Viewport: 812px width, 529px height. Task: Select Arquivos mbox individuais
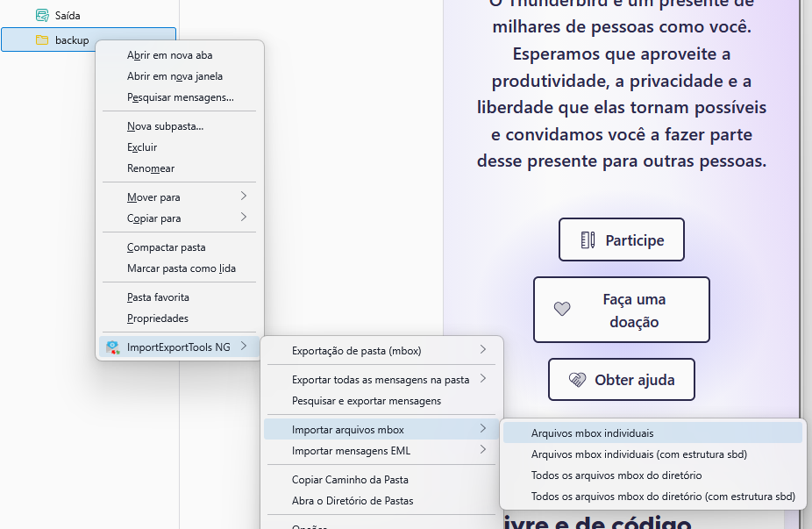pos(652,433)
